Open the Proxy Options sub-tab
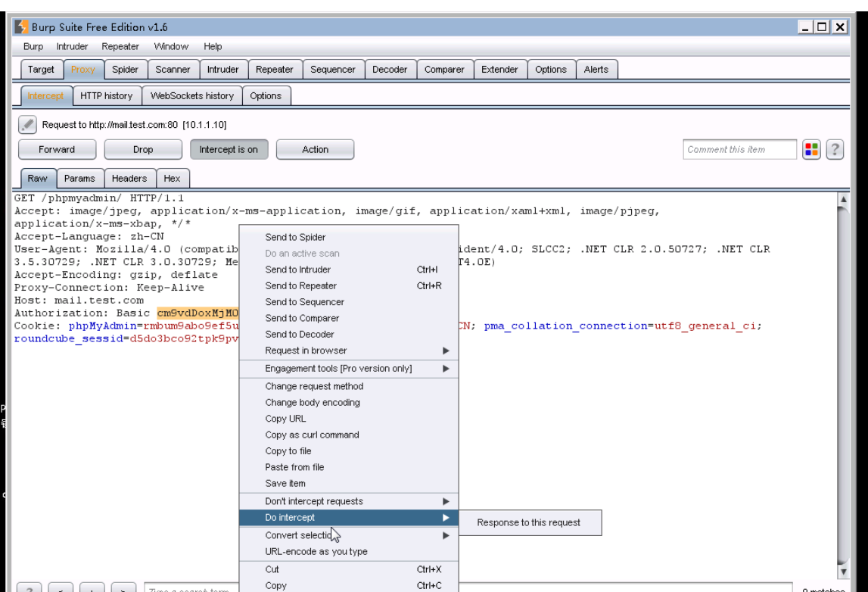Screen dimensions: 868x592 (266, 96)
